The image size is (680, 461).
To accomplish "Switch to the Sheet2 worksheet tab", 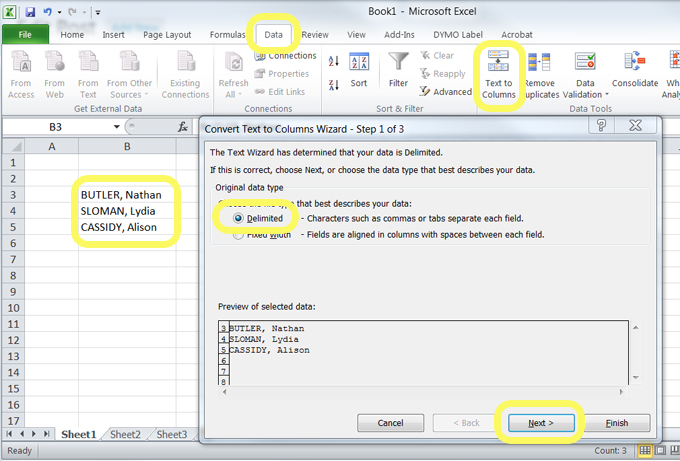I will point(125,435).
